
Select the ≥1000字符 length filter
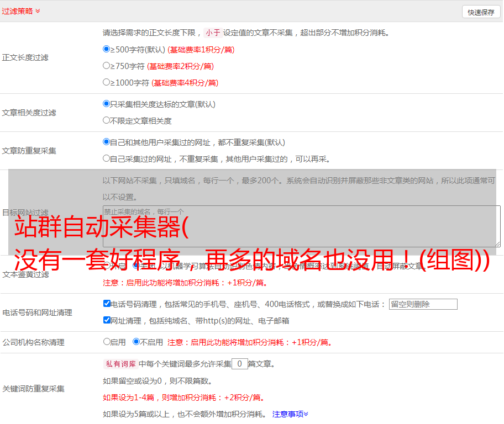pyautogui.click(x=107, y=82)
